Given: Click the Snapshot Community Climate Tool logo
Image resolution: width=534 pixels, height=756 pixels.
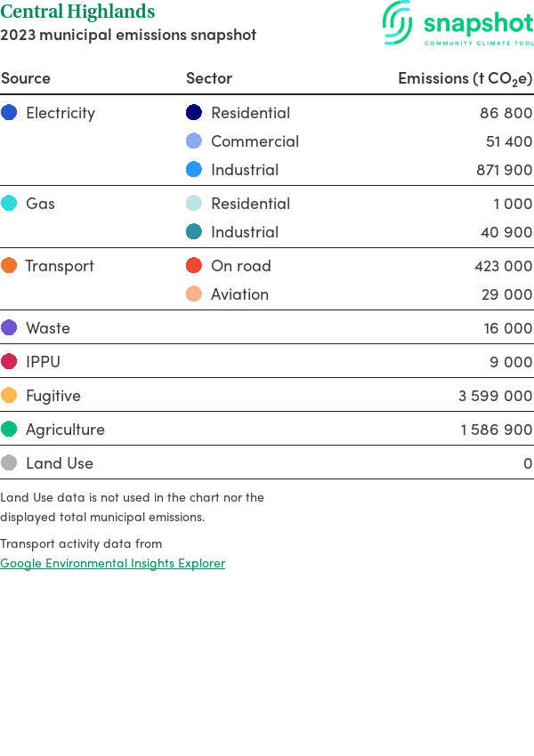Looking at the screenshot, I should [458, 23].
